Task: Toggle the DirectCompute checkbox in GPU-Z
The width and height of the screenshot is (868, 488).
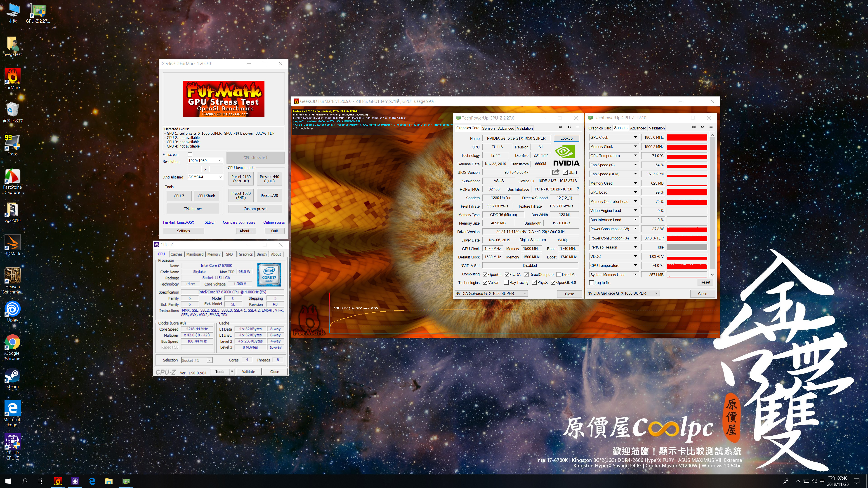Action: click(x=526, y=274)
